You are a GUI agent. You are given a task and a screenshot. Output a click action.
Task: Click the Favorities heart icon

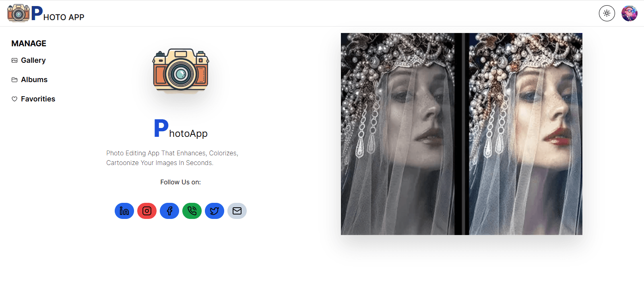[14, 99]
